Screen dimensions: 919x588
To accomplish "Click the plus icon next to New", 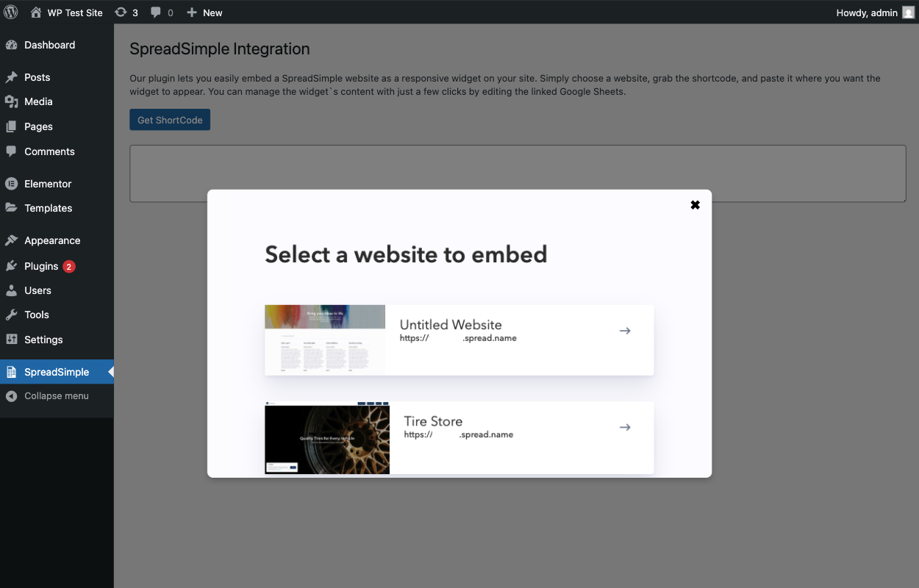I will coord(192,12).
